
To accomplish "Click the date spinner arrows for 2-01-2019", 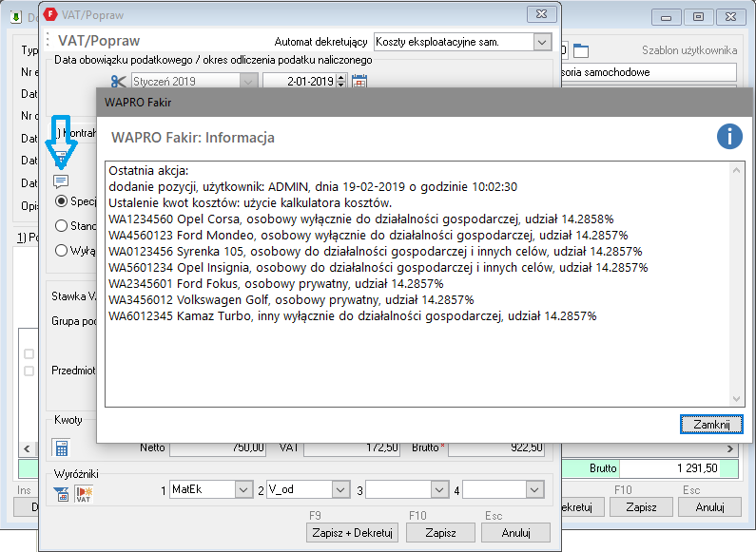I will (x=340, y=81).
